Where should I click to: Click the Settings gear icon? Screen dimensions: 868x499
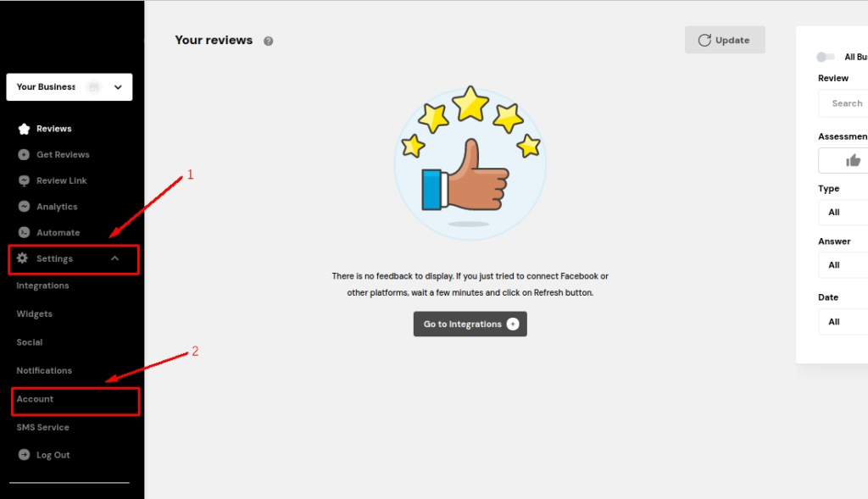23,258
